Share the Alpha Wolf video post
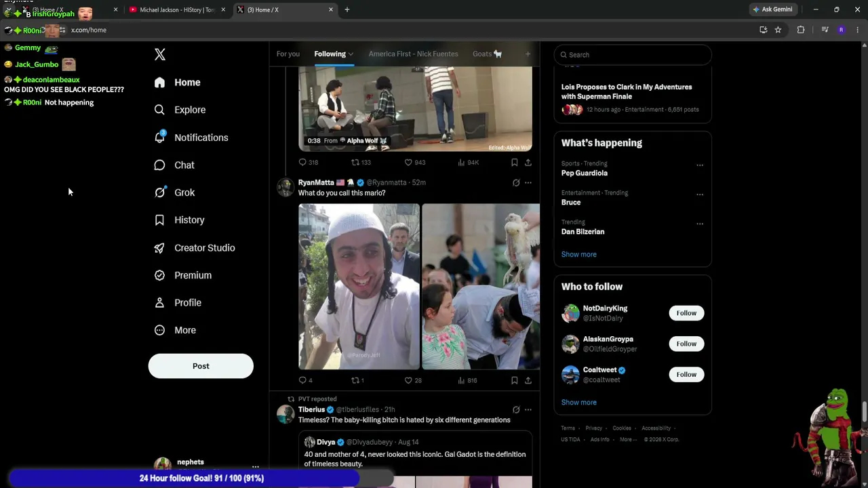Screen dimensions: 868x488 tap(528, 163)
